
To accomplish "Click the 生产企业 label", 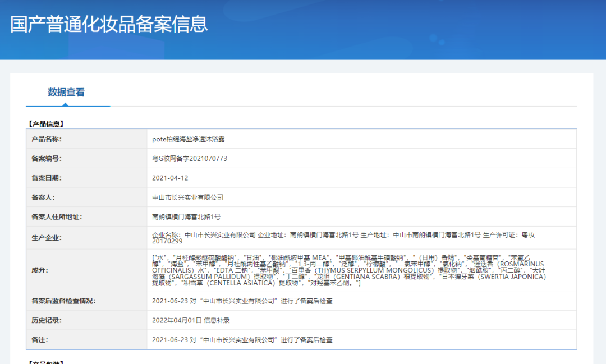I will tap(47, 238).
